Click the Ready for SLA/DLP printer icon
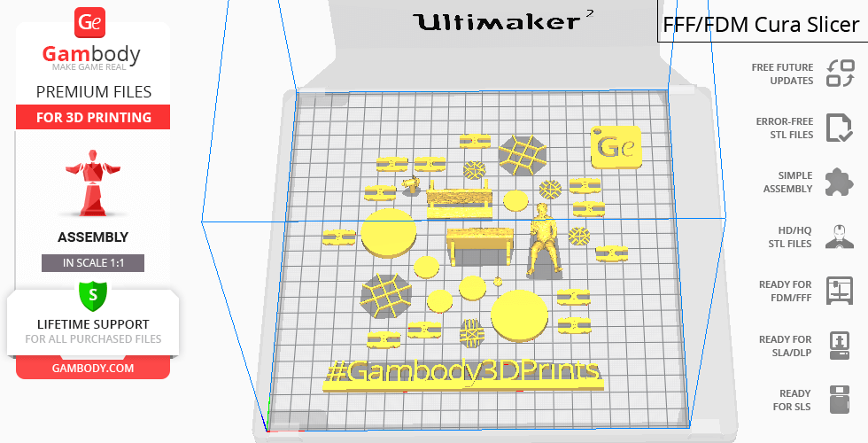 (x=839, y=345)
